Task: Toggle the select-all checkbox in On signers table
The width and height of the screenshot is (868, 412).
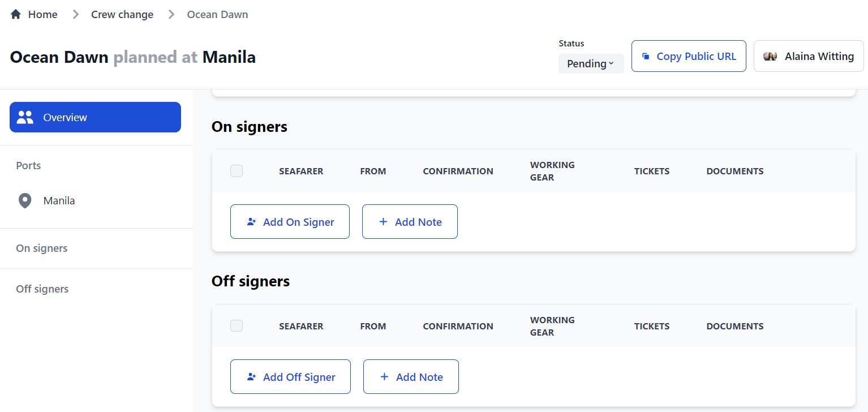Action: (x=237, y=171)
